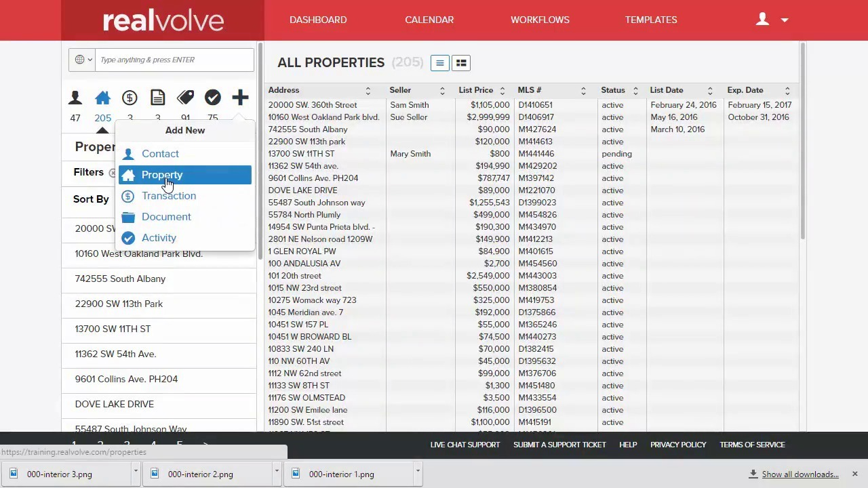Screen dimensions: 868x488
Task: Close the downloads bar
Action: point(854,474)
